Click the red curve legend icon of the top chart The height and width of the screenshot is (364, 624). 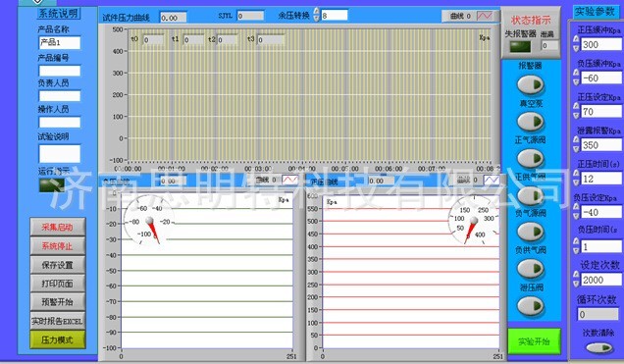485,16
